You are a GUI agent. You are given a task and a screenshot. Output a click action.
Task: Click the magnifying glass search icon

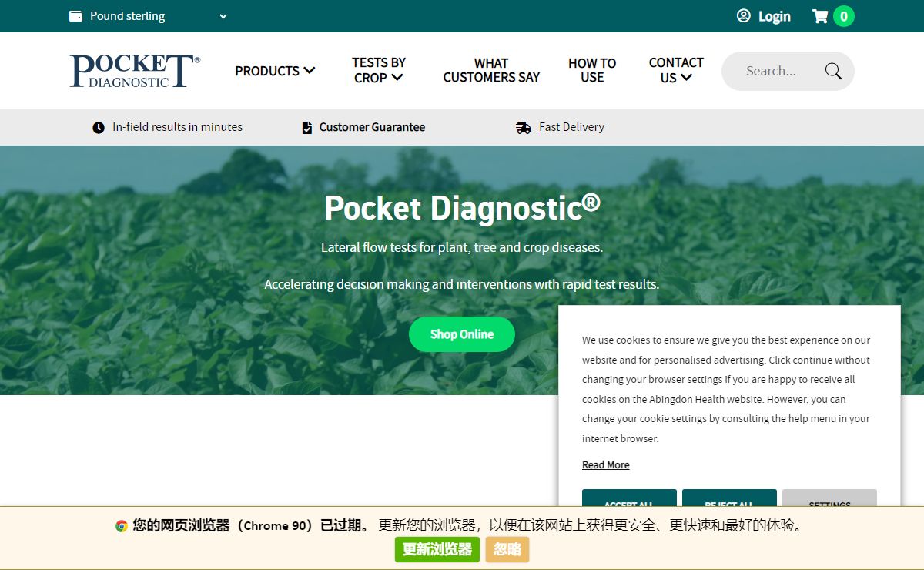(833, 71)
